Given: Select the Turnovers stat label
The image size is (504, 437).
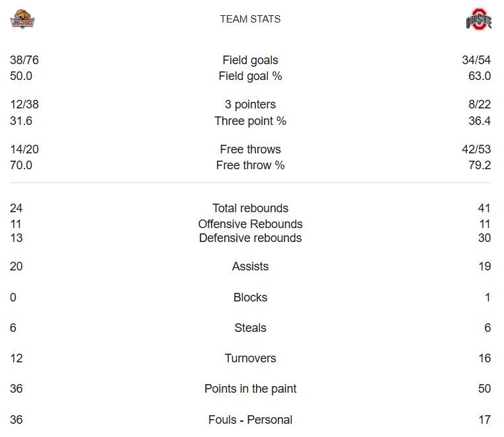Looking at the screenshot, I should 250,358.
